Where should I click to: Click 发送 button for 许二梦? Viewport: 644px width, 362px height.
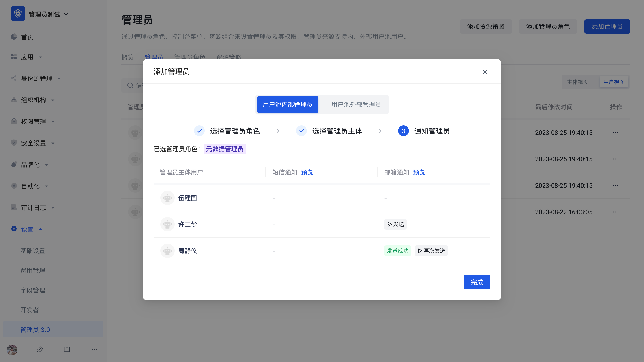(395, 224)
